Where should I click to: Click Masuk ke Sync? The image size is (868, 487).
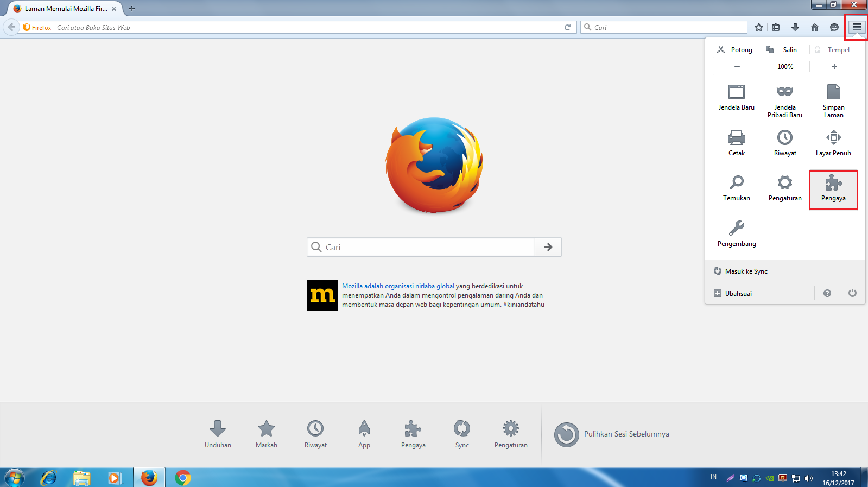(785, 271)
